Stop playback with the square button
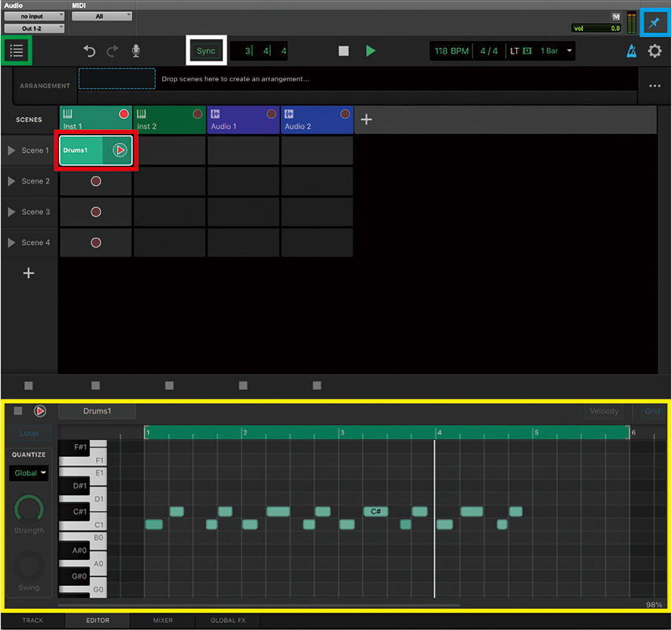This screenshot has width=672, height=630. tap(343, 51)
